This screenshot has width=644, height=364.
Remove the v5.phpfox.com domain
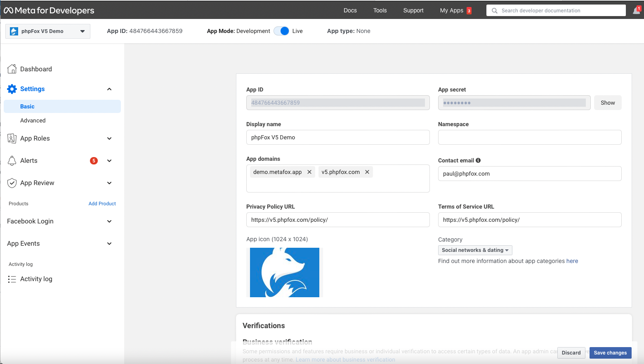(367, 172)
